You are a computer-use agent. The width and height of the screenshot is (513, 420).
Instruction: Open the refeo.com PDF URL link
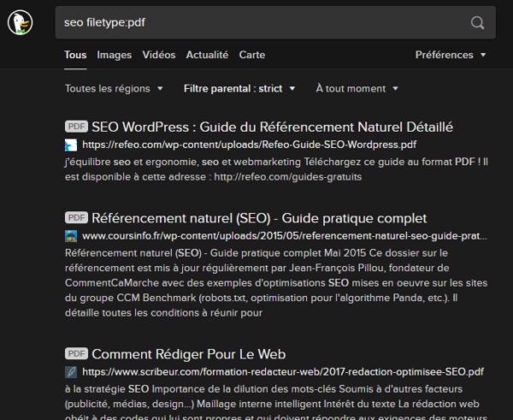point(250,145)
